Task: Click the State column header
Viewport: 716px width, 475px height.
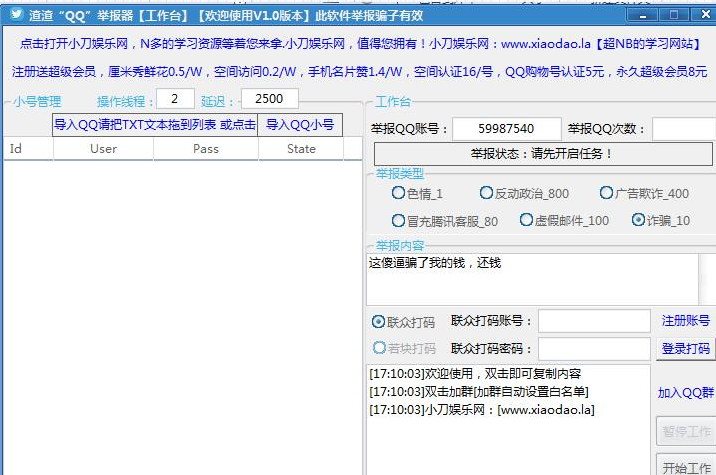Action: [301, 149]
